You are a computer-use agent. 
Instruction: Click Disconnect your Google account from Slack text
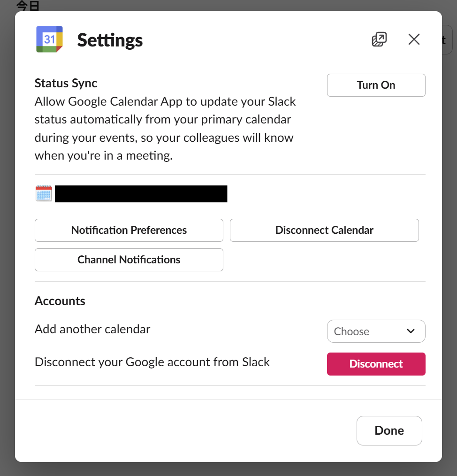coord(152,362)
